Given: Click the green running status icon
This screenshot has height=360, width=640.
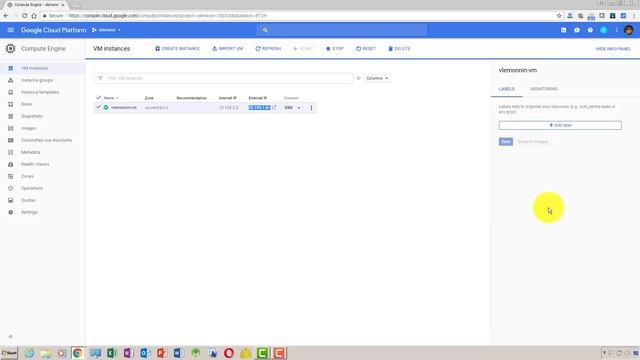Looking at the screenshot, I should pos(106,107).
